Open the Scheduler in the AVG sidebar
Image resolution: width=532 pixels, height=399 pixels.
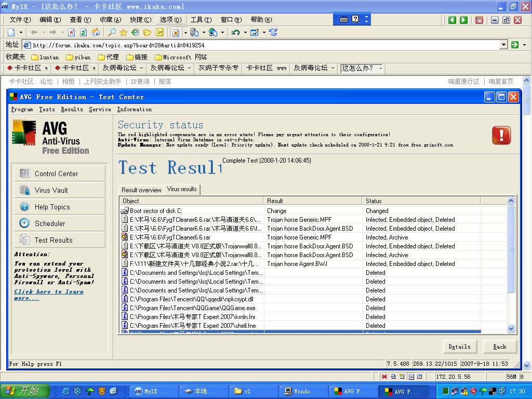59,223
